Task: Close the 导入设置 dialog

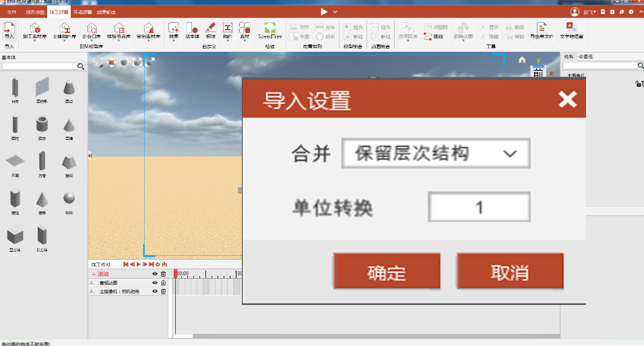Action: click(568, 100)
